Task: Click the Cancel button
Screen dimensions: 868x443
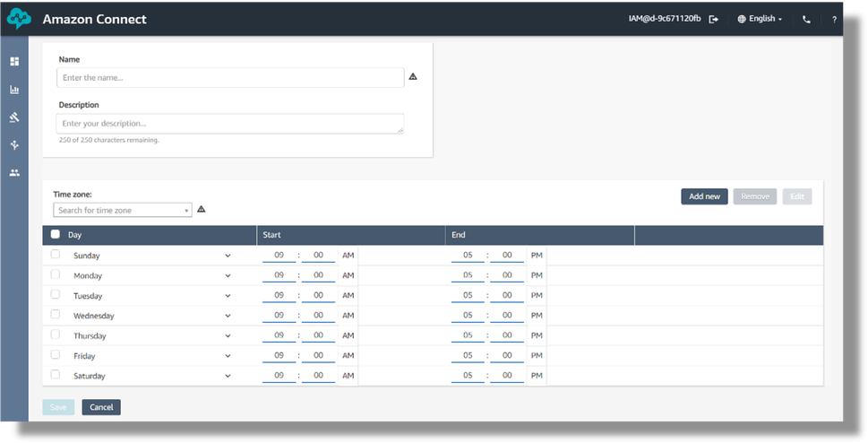Action: coord(101,407)
